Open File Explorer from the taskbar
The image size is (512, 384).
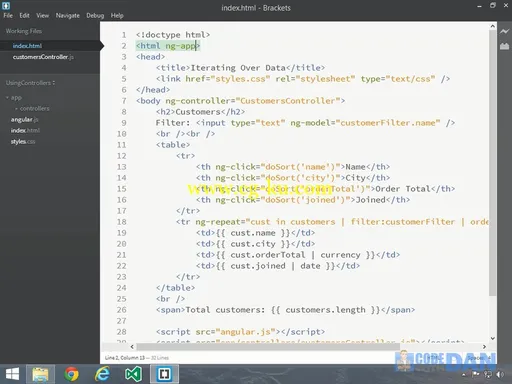[x=40, y=374]
